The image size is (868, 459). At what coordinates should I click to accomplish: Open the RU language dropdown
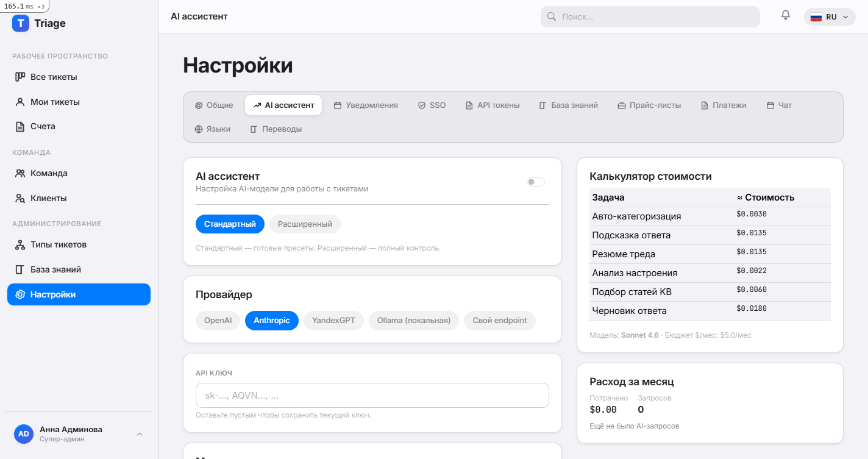[830, 17]
